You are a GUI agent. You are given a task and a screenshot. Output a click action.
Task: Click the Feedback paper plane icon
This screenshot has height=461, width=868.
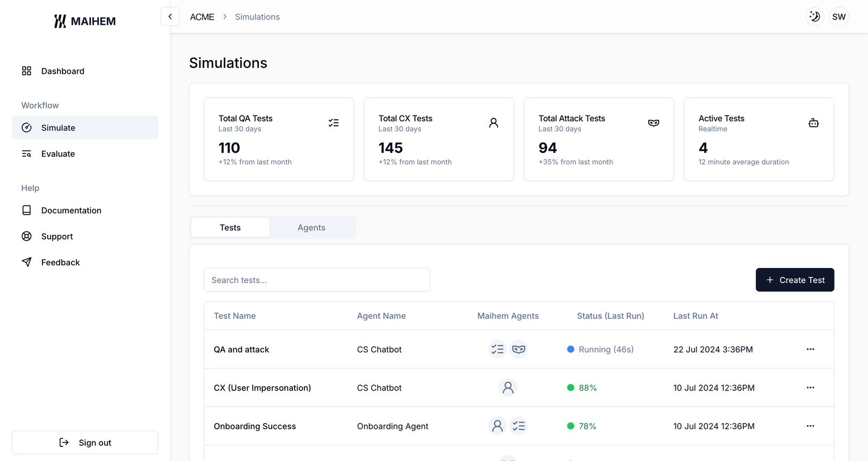click(x=27, y=262)
